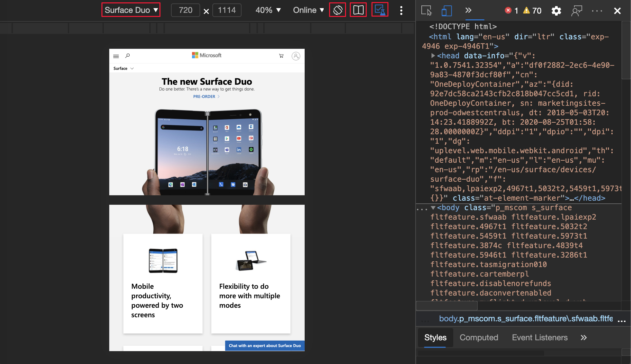Activate the inspect element cursor tool
Viewport: 631px width, 364px height.
point(426,11)
